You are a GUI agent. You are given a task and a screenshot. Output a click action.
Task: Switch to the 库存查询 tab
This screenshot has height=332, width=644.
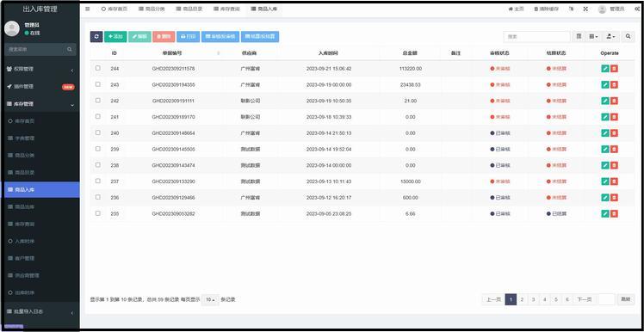pos(226,9)
